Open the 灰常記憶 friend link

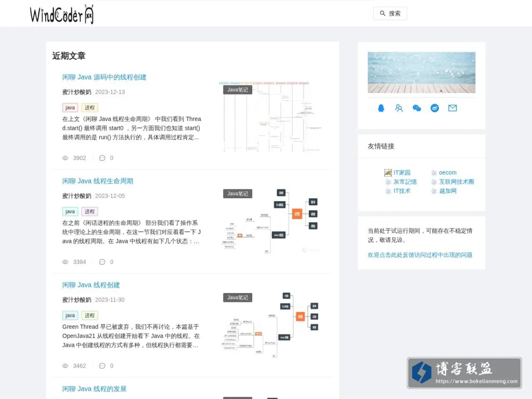point(405,182)
